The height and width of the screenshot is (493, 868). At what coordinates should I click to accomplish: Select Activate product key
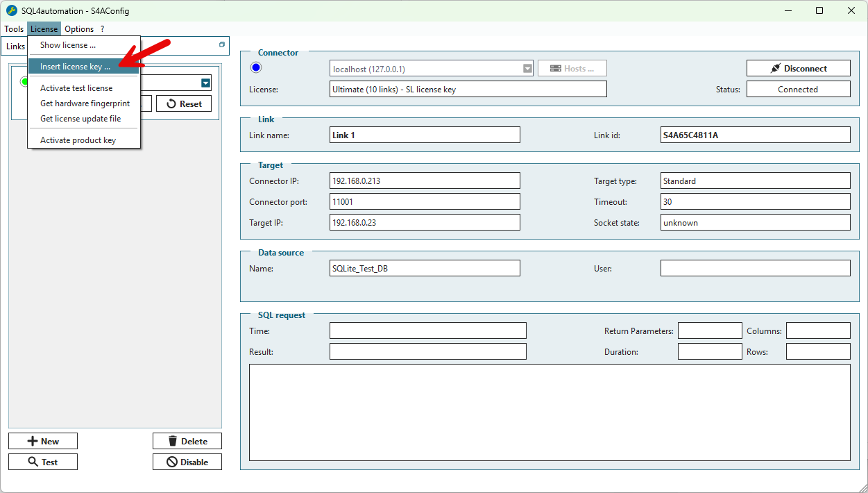(x=84, y=140)
